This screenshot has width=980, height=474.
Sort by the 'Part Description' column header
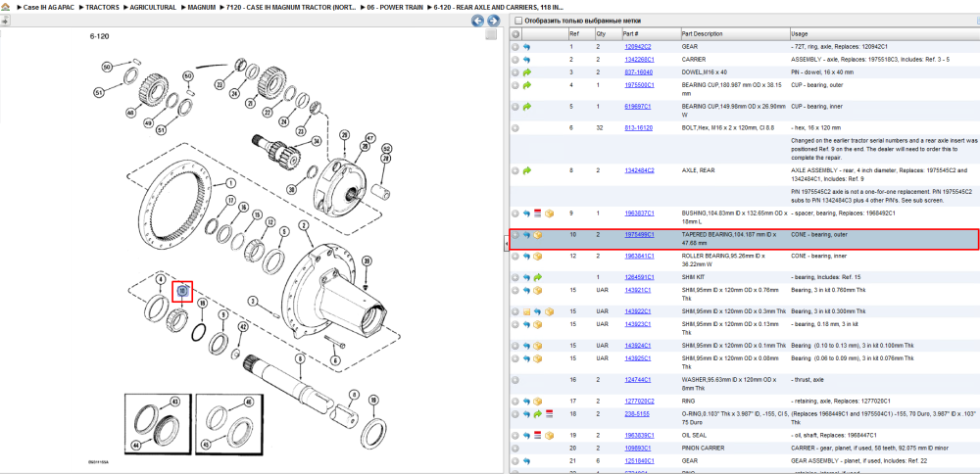click(x=734, y=33)
